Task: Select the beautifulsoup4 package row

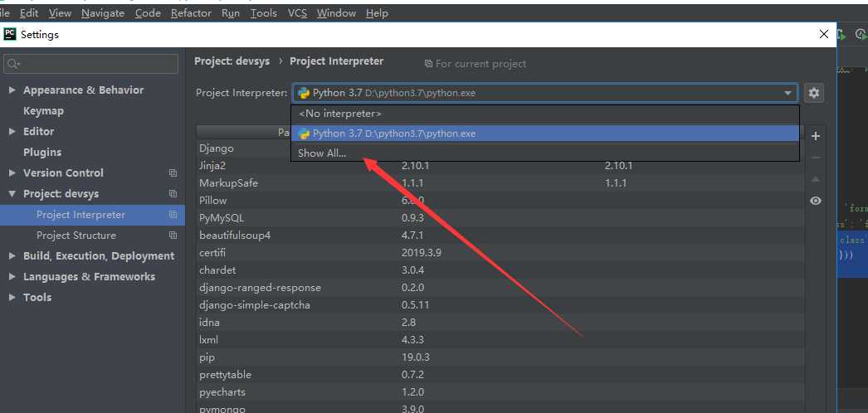Action: [x=500, y=236]
